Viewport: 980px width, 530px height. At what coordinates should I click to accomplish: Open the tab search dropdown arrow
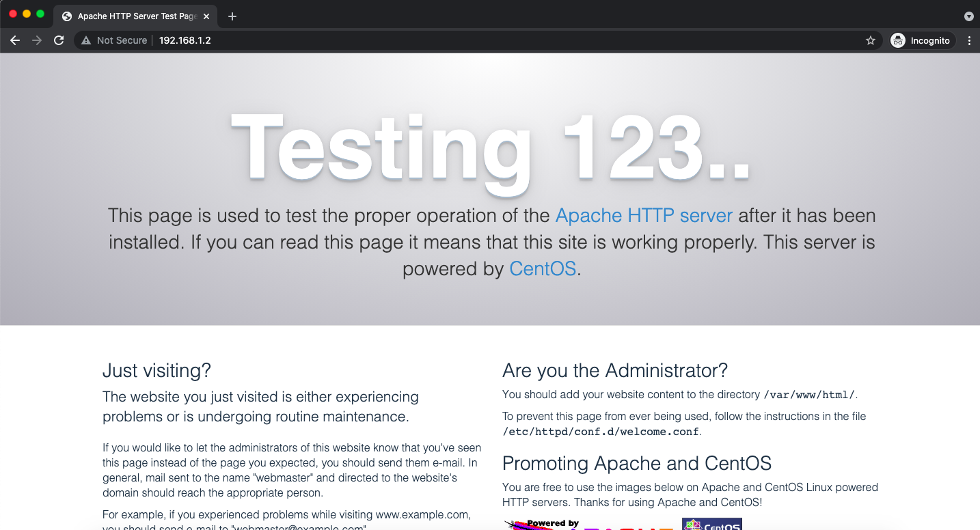coord(968,16)
